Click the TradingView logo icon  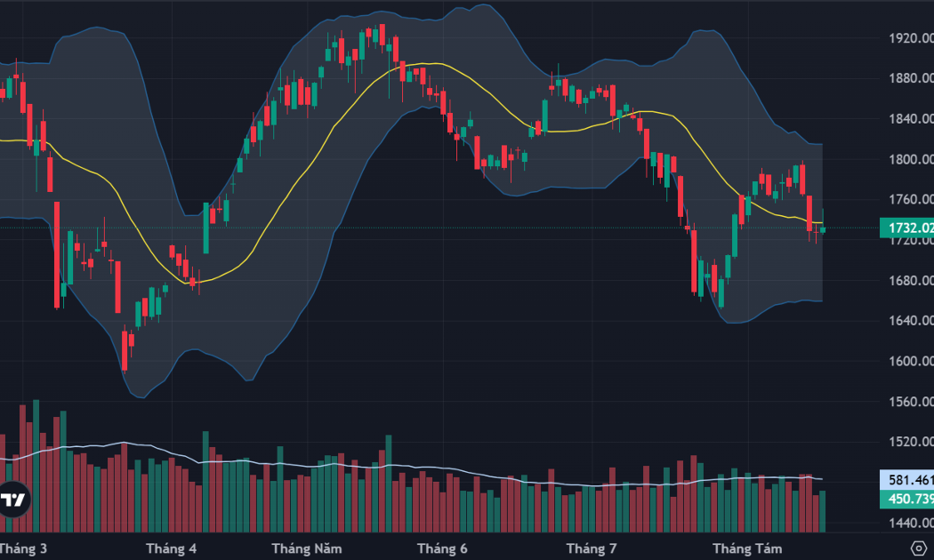point(13,500)
